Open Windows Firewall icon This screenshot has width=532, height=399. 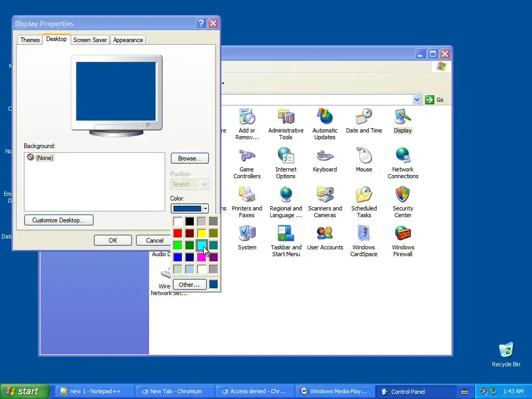coord(403,241)
